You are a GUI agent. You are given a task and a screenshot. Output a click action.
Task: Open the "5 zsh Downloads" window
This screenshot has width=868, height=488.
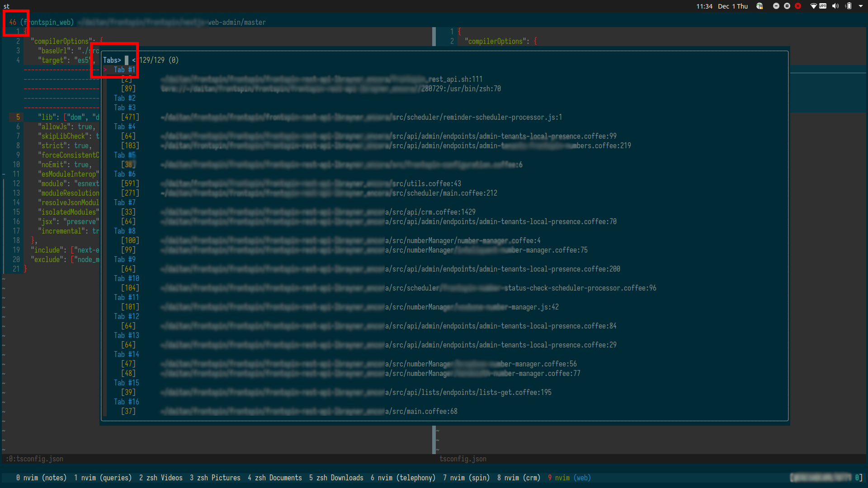(x=336, y=478)
